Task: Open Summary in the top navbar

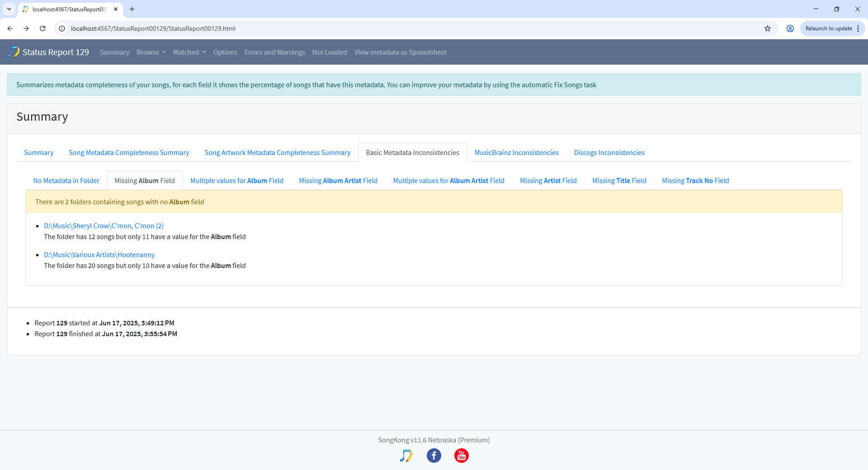Action: 114,52
